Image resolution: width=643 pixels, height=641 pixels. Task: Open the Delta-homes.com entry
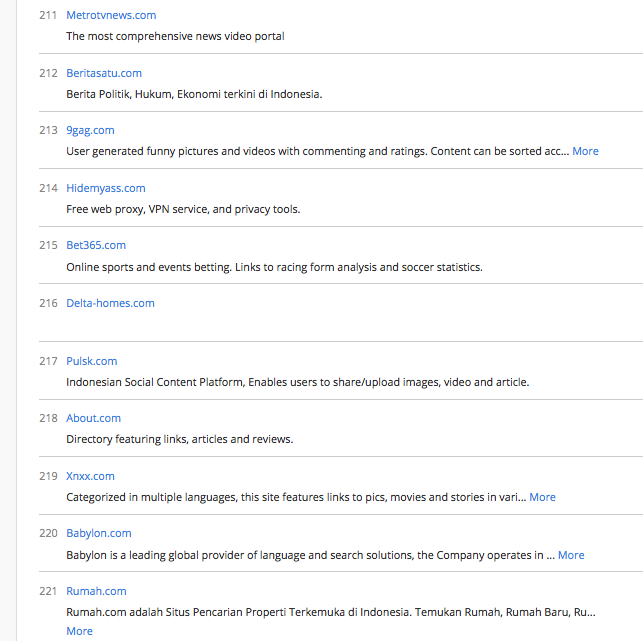point(110,303)
